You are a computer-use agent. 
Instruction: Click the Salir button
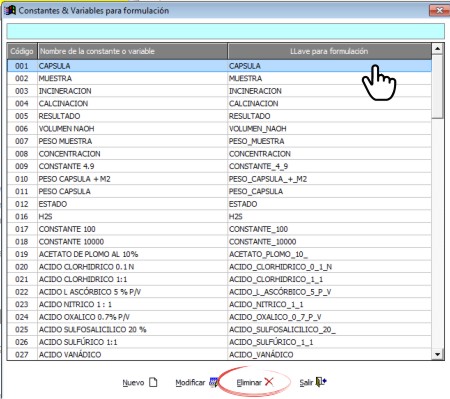tap(313, 382)
